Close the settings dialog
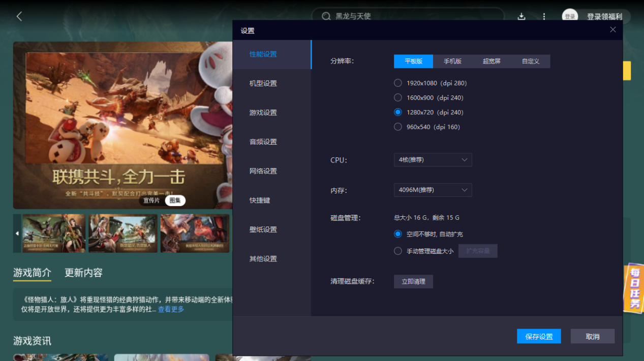The width and height of the screenshot is (644, 361). click(612, 29)
